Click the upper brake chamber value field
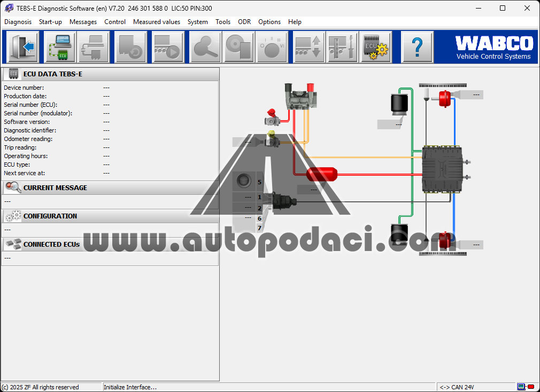 (x=470, y=95)
